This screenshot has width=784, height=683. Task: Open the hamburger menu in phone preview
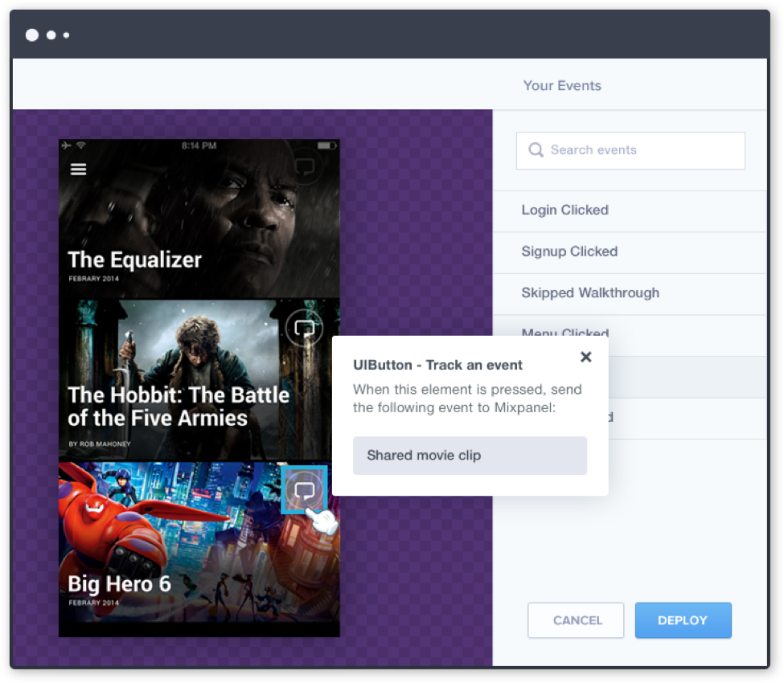click(79, 170)
